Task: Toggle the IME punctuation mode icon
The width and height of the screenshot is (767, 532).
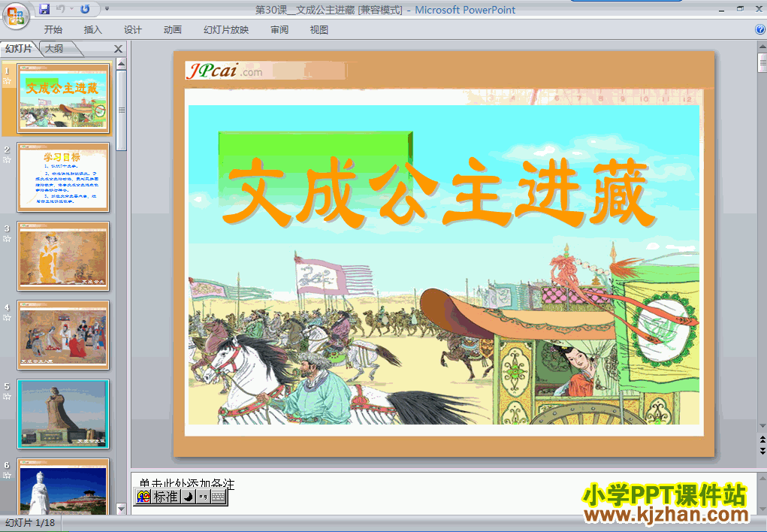Action: (x=203, y=497)
